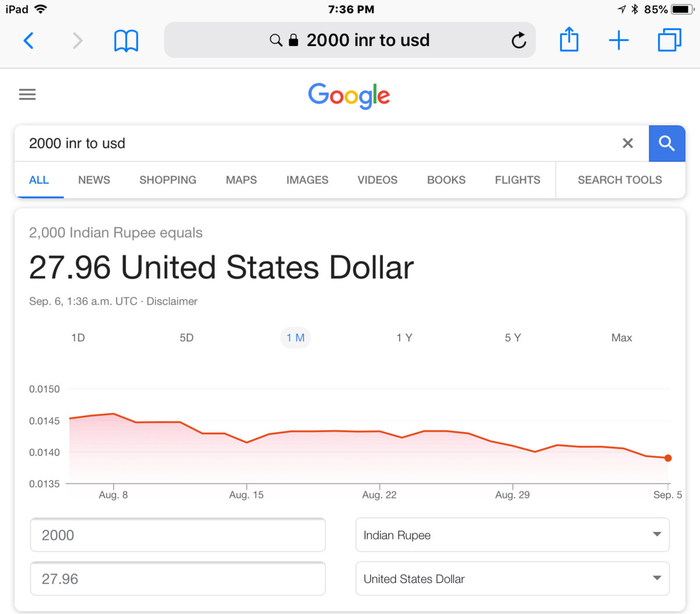Add a new tab with the plus icon

click(x=618, y=40)
